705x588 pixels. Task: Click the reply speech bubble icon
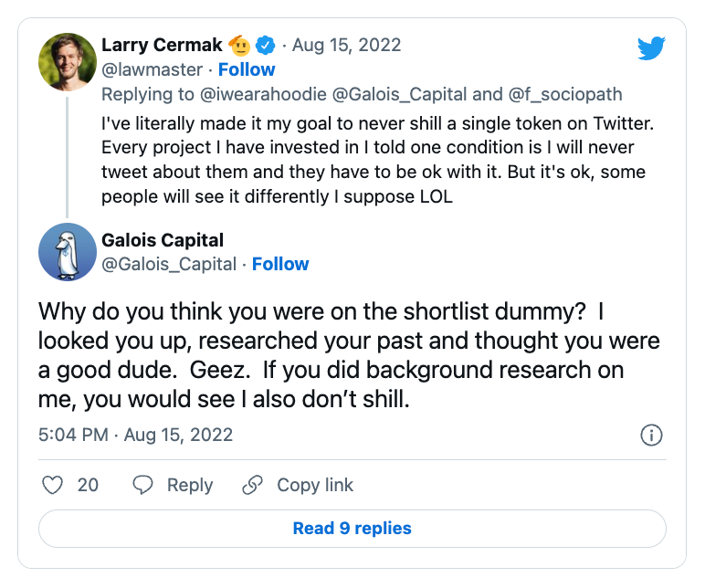click(142, 485)
